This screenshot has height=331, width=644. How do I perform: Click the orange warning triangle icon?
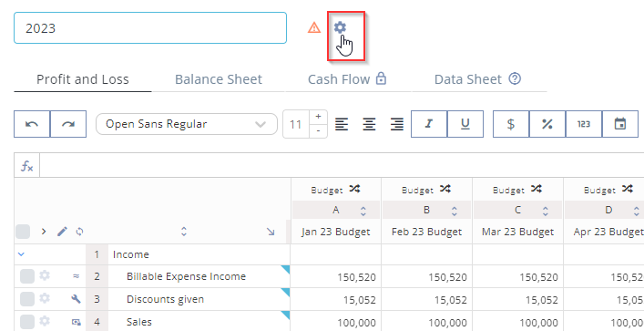[314, 27]
